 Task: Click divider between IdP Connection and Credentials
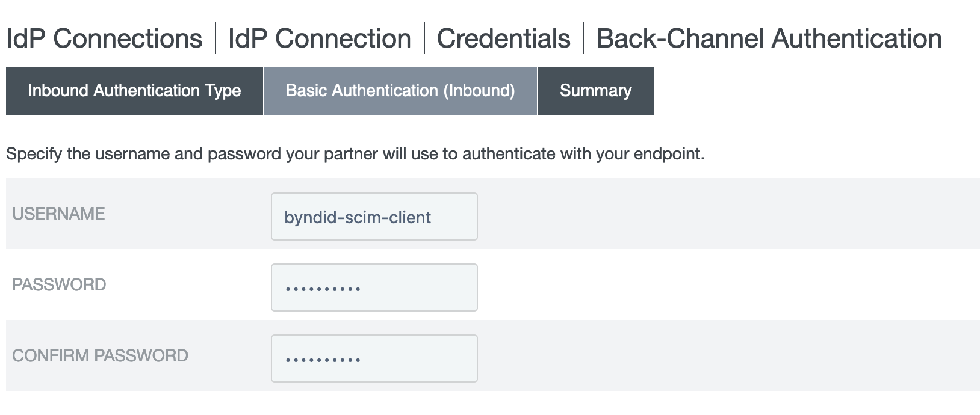click(424, 38)
